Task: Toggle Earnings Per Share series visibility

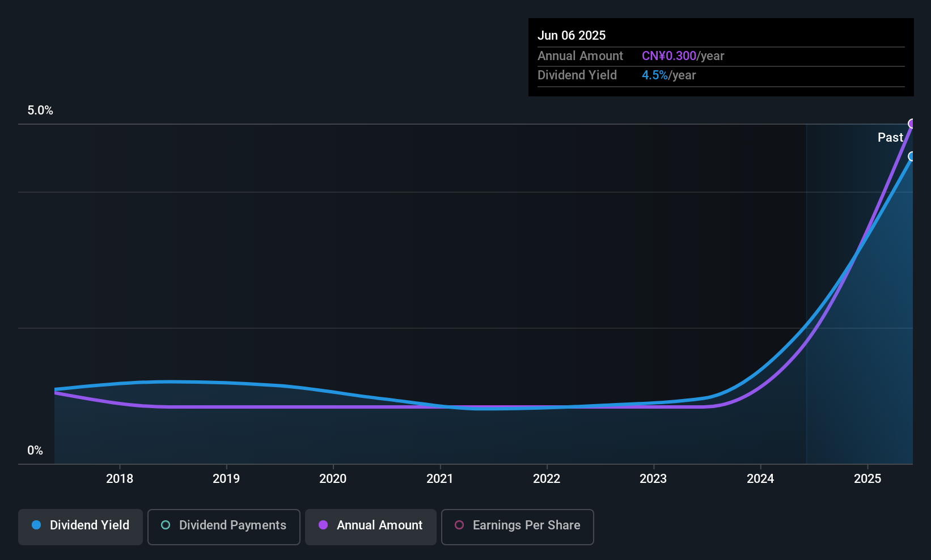Action: coord(517,526)
